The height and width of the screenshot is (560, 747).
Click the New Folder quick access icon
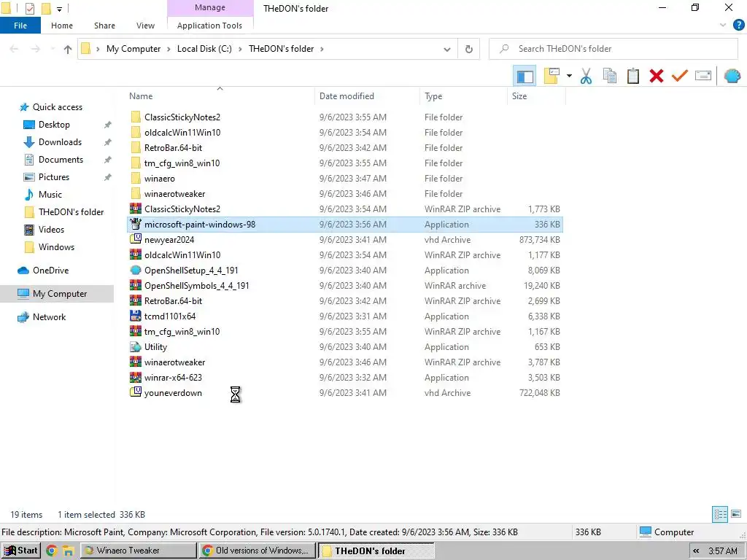46,8
